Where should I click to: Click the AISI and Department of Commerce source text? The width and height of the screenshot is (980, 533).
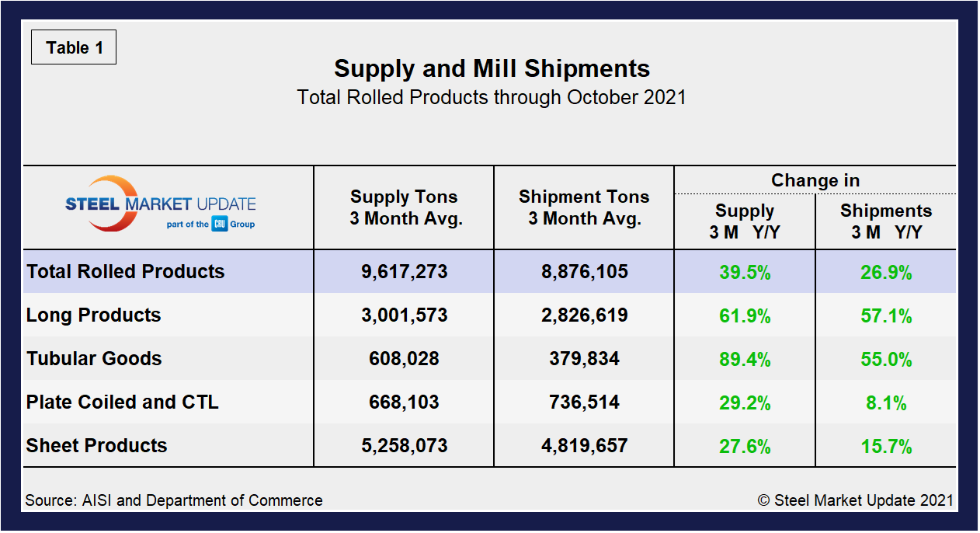coord(174,500)
